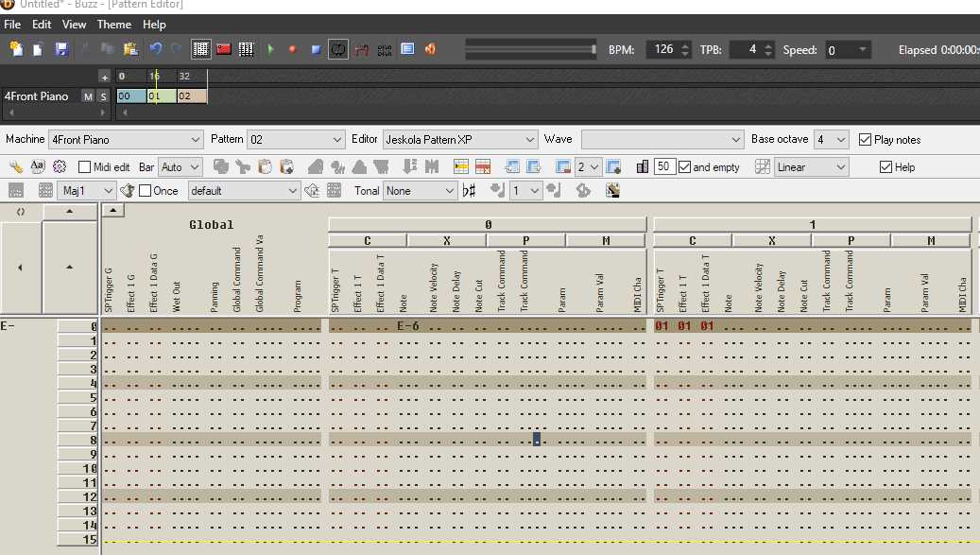The height and width of the screenshot is (555, 980).
Task: Click the green Play button
Action: 270,49
